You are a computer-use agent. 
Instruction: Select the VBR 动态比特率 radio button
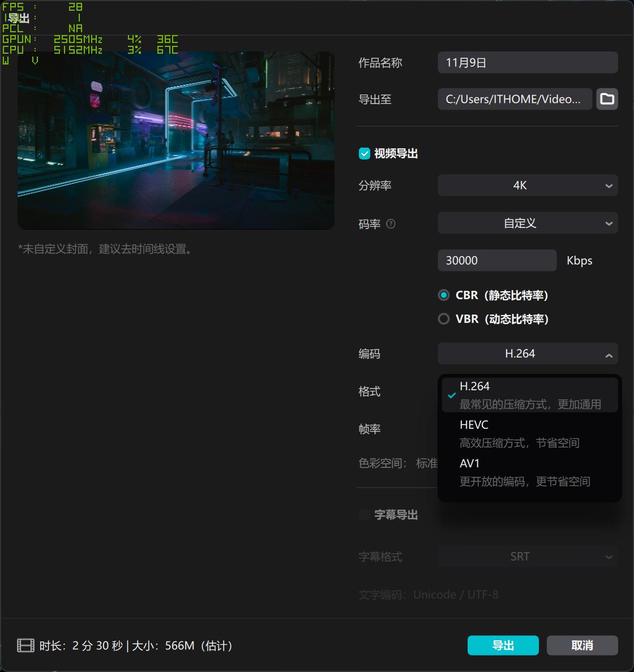(x=444, y=318)
